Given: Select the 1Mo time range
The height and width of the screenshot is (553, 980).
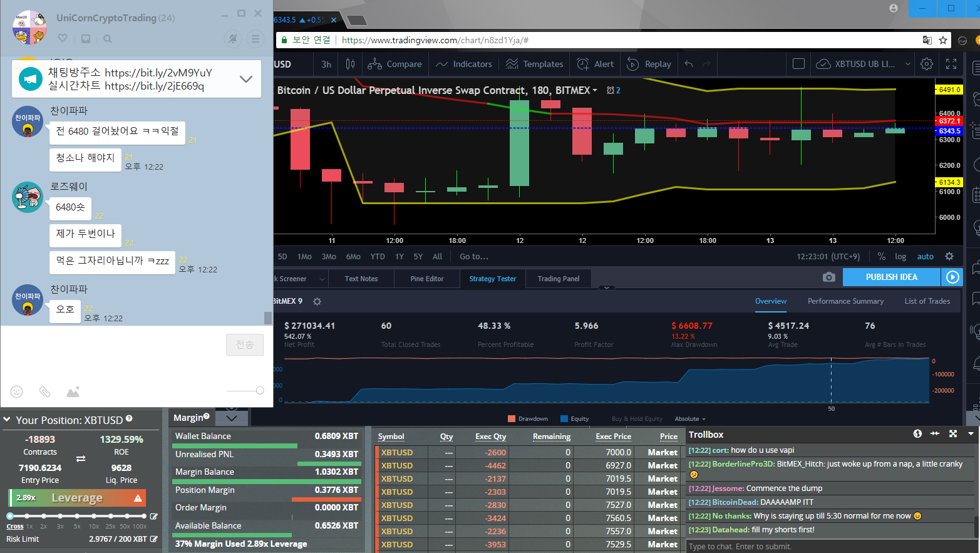Looking at the screenshot, I should pyautogui.click(x=304, y=256).
